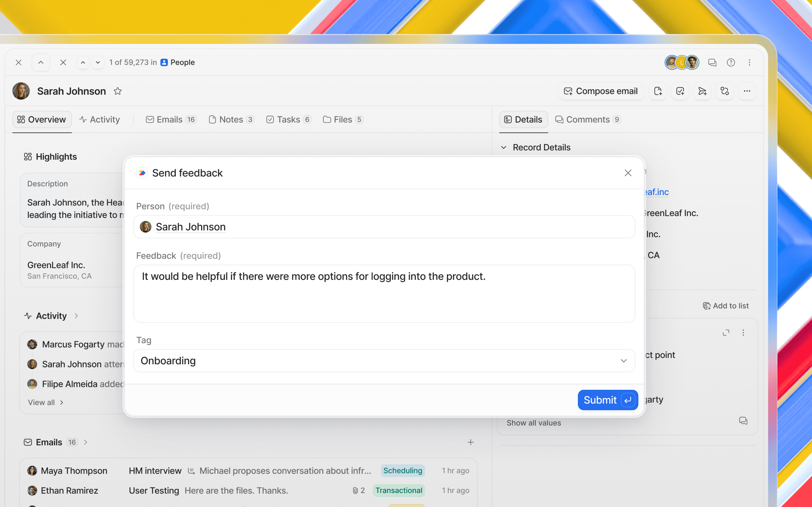This screenshot has height=507, width=812.
Task: Click into the Feedback text area
Action: (x=384, y=294)
